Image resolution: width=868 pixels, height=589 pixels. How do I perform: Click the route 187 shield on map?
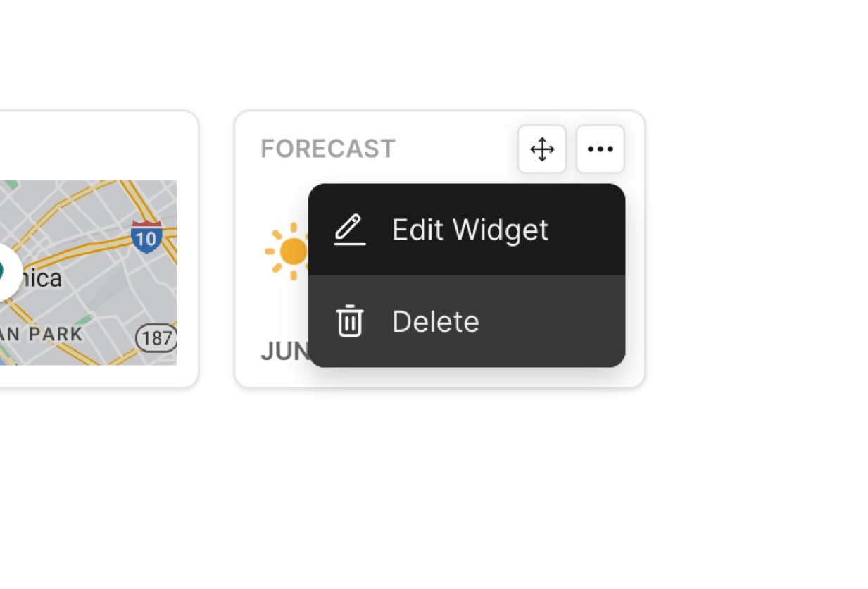click(156, 338)
